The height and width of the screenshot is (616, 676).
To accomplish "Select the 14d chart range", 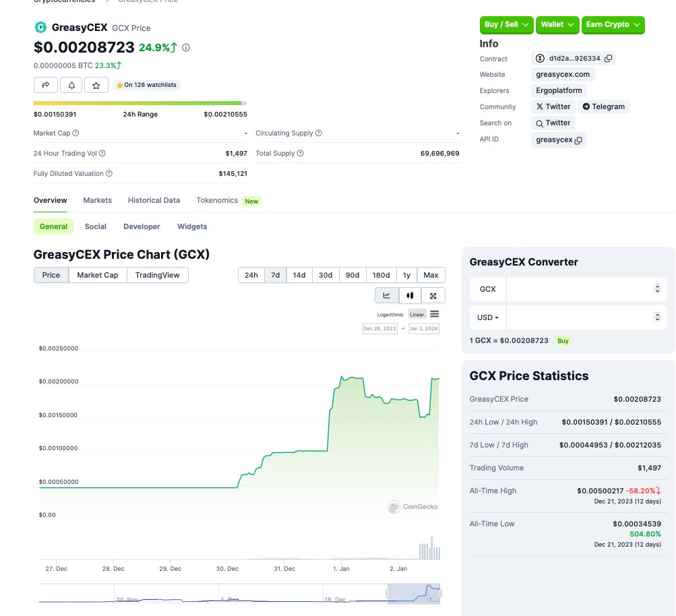I will point(299,275).
